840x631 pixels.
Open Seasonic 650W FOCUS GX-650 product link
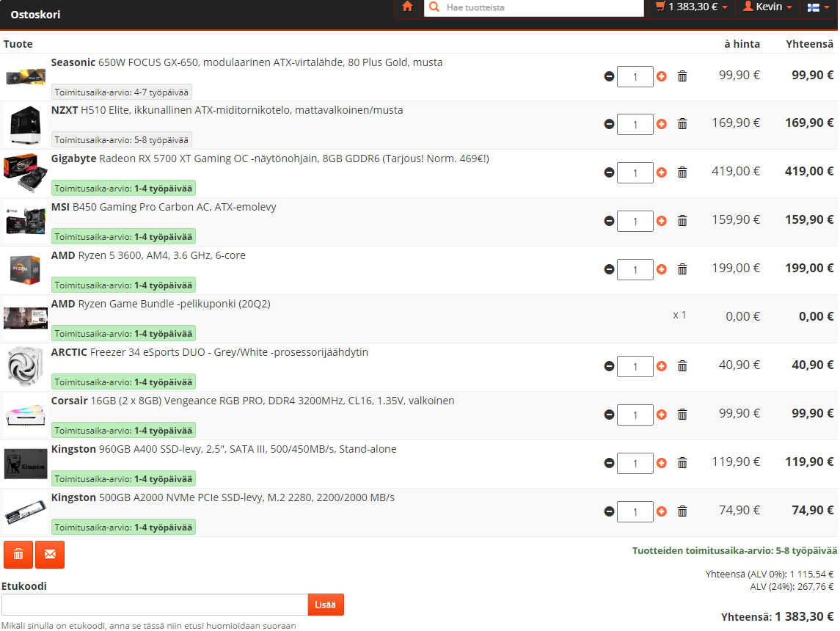247,62
